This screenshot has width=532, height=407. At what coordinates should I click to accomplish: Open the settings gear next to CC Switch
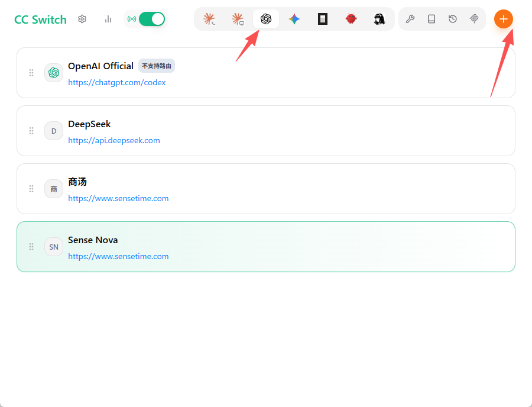(82, 19)
